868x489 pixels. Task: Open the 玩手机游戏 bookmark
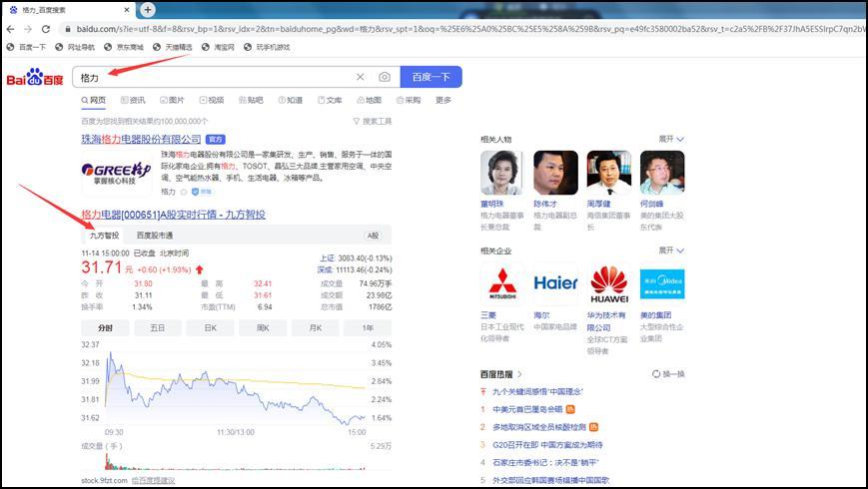(x=267, y=47)
